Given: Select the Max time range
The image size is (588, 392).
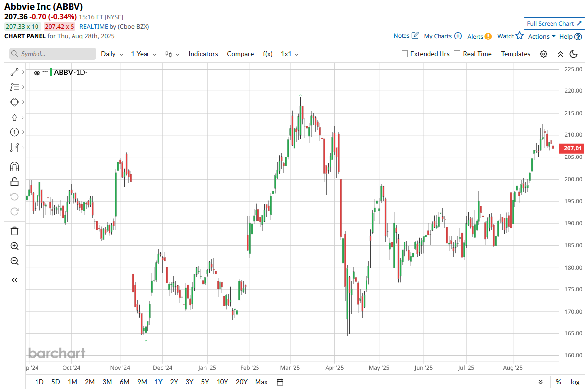Looking at the screenshot, I should (261, 382).
